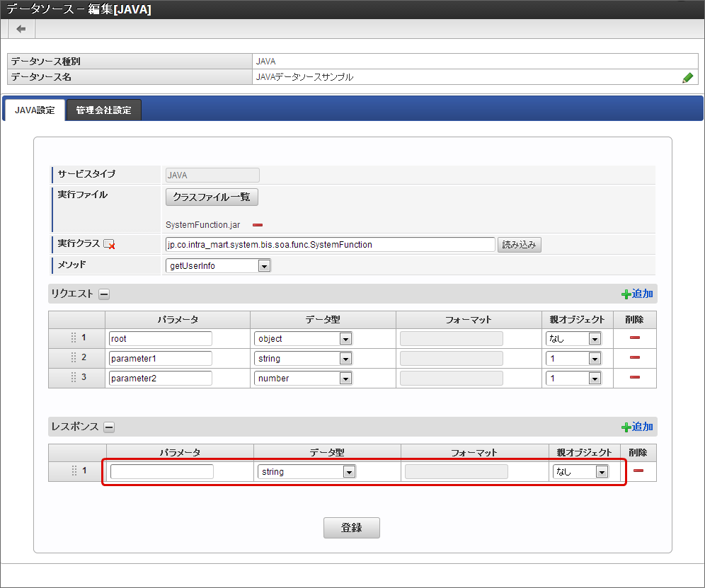Click the back arrow icon in toolbar

point(21,29)
